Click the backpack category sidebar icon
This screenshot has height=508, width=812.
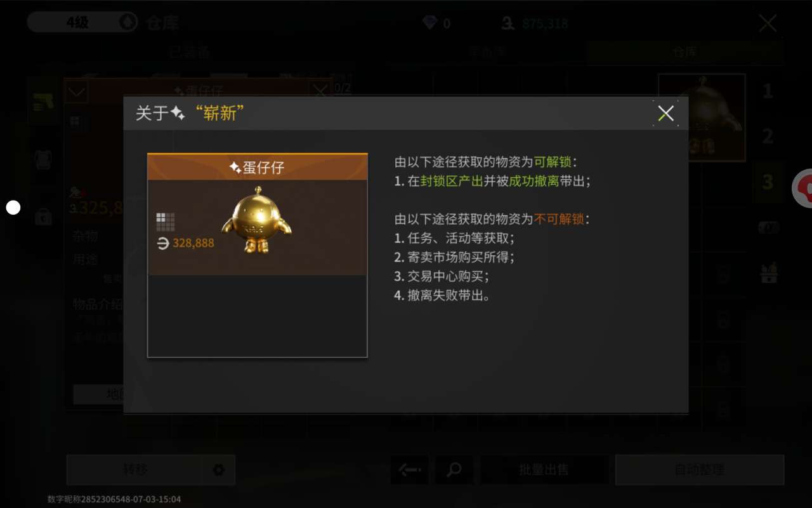point(43,159)
